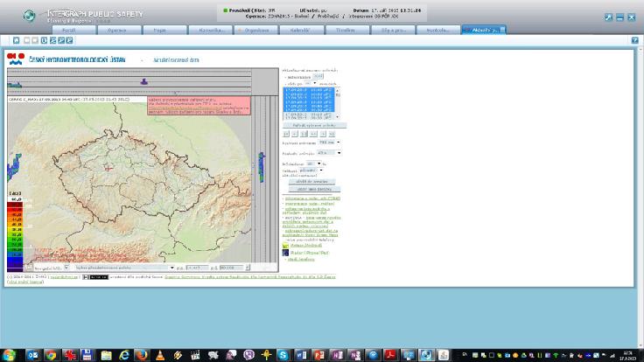The height and width of the screenshot is (362, 644).
Task: Switch to the Mapa tab
Action: [x=164, y=30]
